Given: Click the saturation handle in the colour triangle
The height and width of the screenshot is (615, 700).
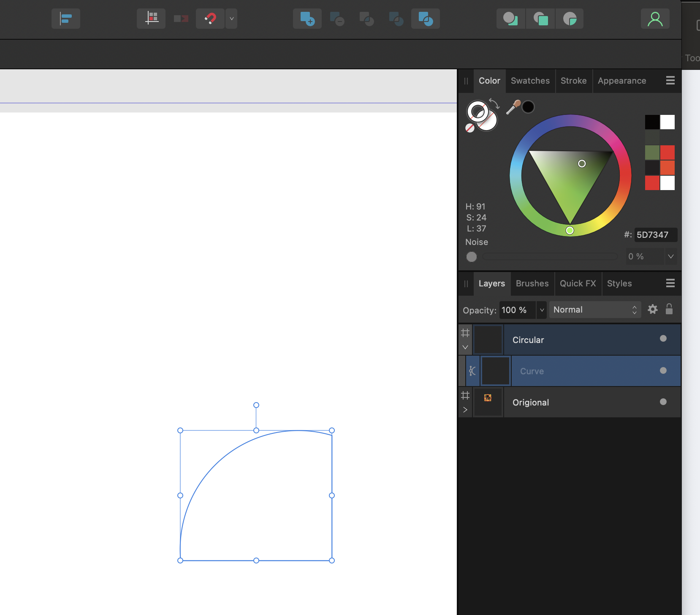Looking at the screenshot, I should tap(582, 163).
